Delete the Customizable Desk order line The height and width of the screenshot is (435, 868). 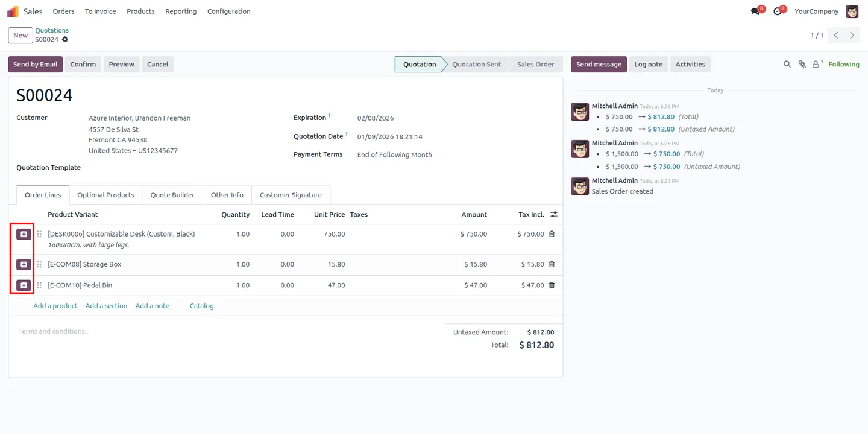(552, 234)
